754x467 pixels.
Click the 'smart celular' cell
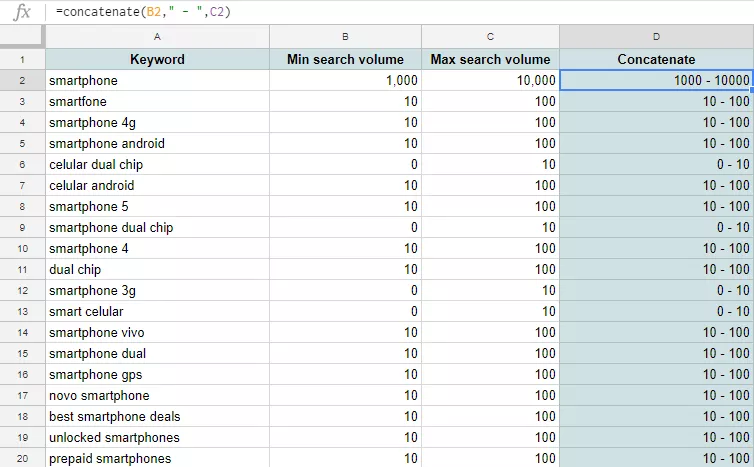[157, 312]
